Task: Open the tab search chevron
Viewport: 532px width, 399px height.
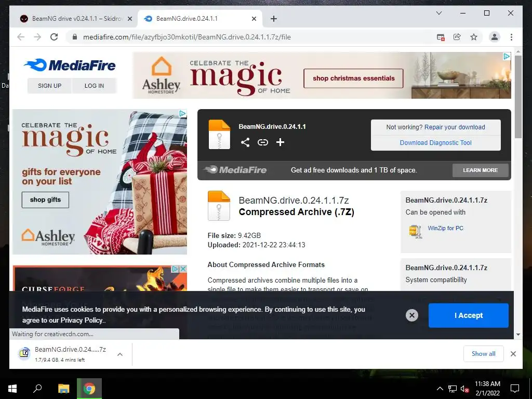Action: [x=438, y=13]
